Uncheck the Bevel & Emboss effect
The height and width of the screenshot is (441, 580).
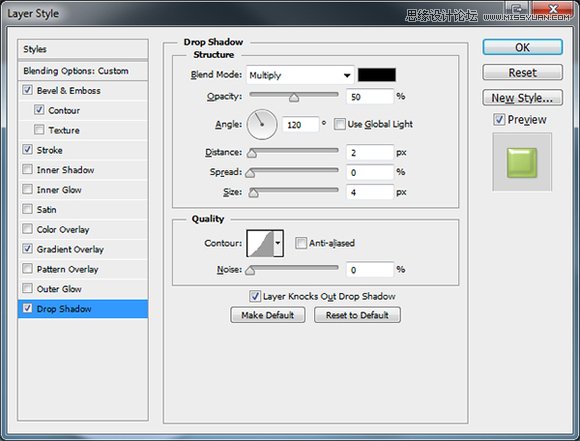tap(27, 90)
